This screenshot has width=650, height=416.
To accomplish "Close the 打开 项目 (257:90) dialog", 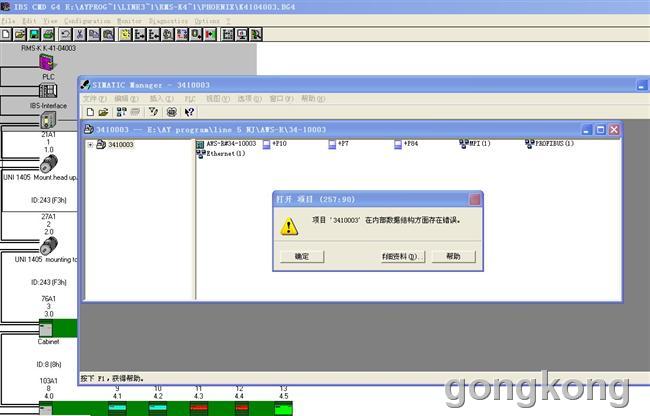I will pyautogui.click(x=475, y=200).
